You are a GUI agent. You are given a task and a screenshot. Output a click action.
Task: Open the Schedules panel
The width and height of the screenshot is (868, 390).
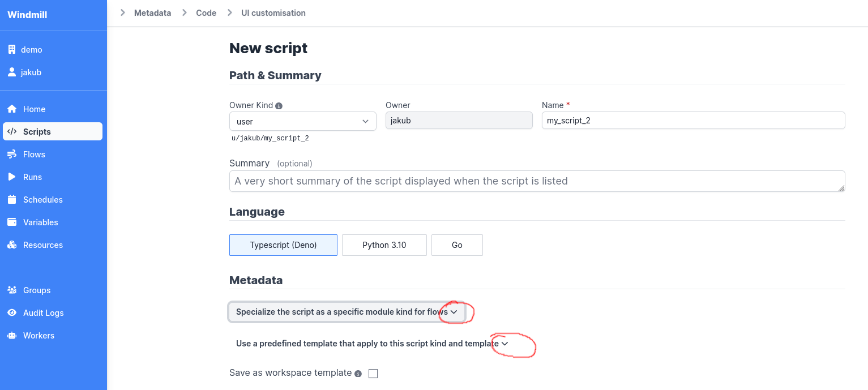pyautogui.click(x=43, y=199)
